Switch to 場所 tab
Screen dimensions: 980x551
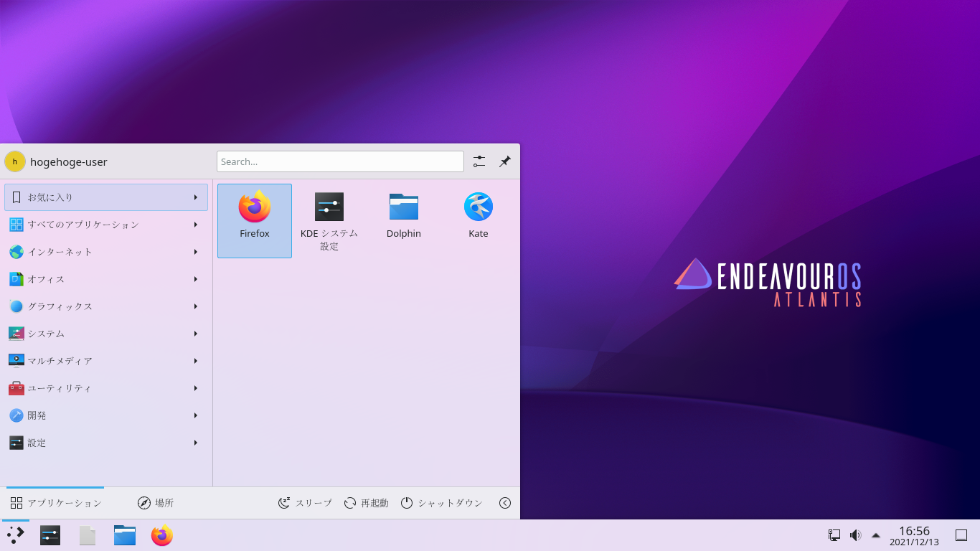[156, 503]
